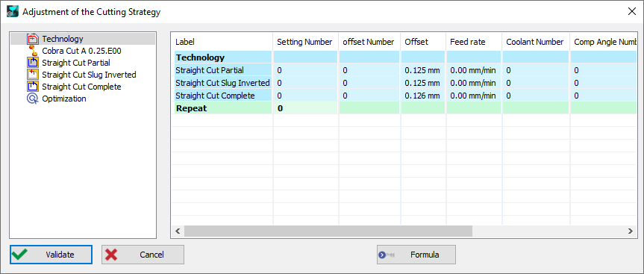Select the Technology icon in the tree
The height and width of the screenshot is (274, 644).
click(32, 39)
